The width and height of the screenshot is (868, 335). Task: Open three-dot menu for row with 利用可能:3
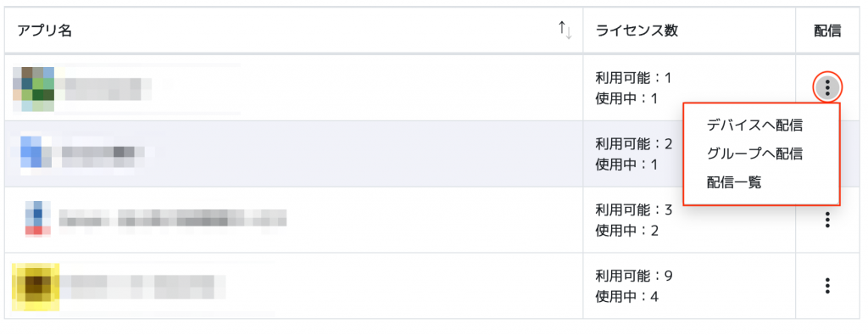click(x=827, y=220)
